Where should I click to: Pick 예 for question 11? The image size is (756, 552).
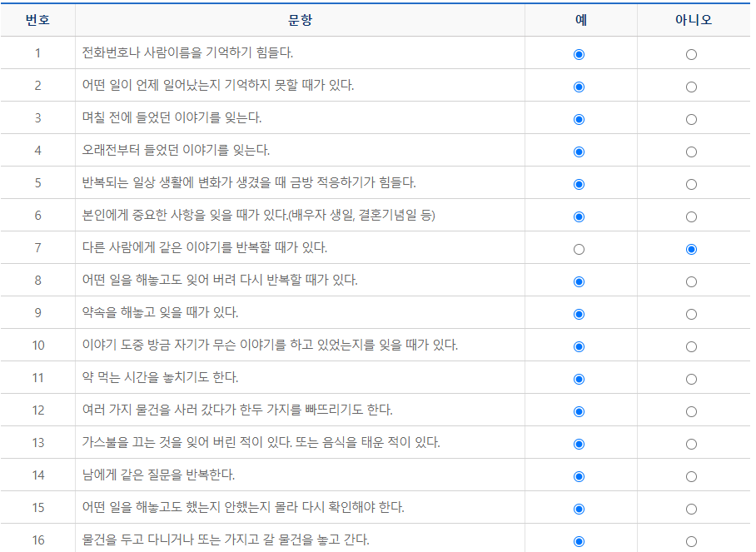(579, 379)
